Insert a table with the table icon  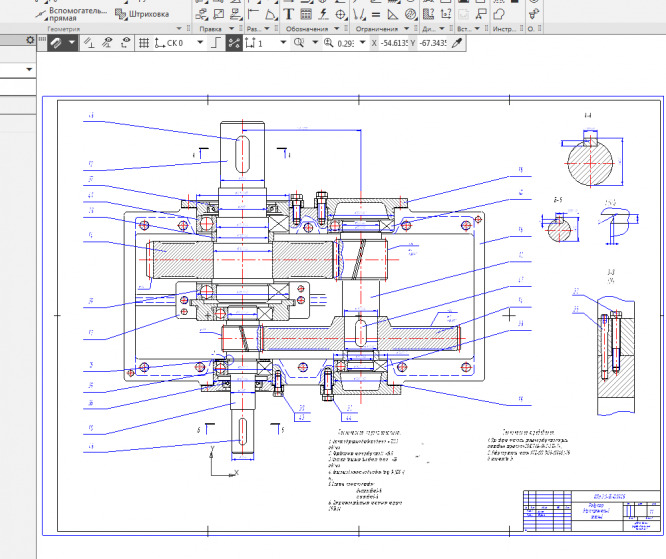(306, 15)
